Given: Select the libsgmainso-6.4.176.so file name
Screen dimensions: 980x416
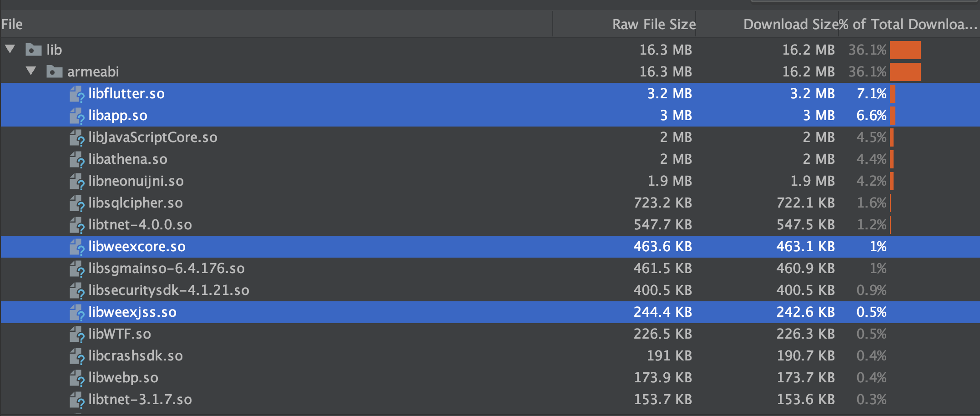Looking at the screenshot, I should pos(167,269).
